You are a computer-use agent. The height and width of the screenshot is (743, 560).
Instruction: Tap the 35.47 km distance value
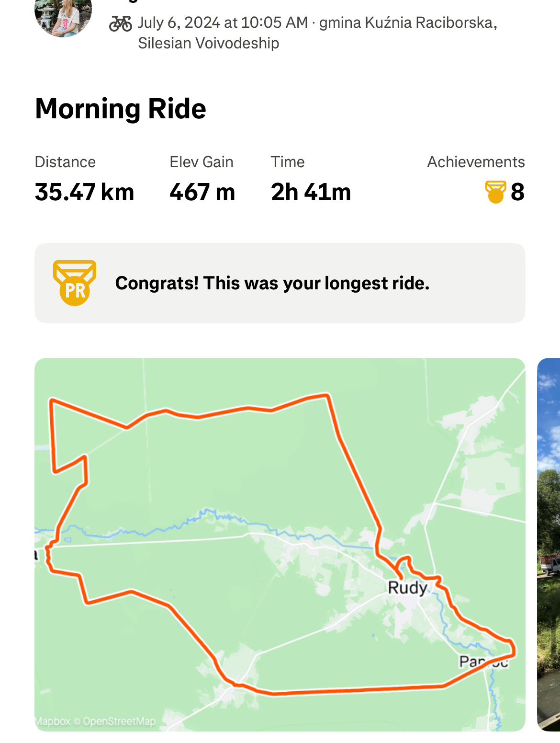click(84, 192)
